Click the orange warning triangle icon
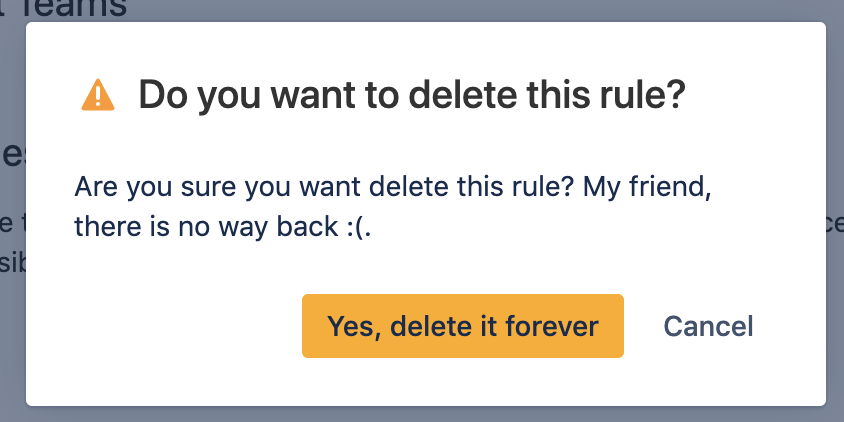The height and width of the screenshot is (422, 844). 98,95
